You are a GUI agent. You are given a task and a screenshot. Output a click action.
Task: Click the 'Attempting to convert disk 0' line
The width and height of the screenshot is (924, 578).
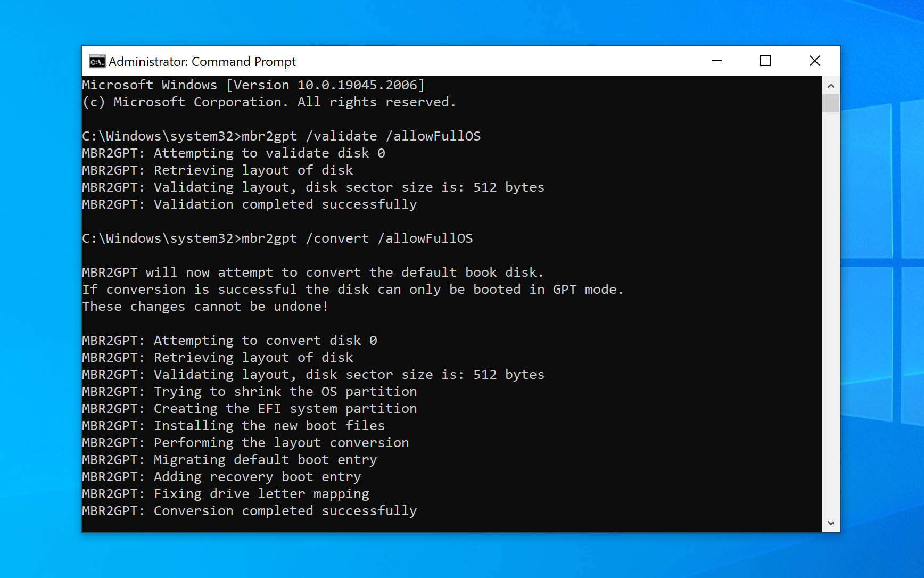point(230,341)
